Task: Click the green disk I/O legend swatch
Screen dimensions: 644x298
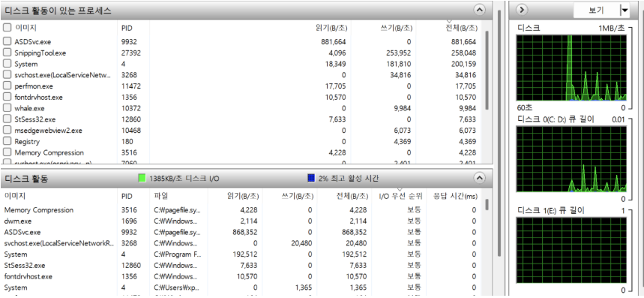Action: (x=142, y=178)
